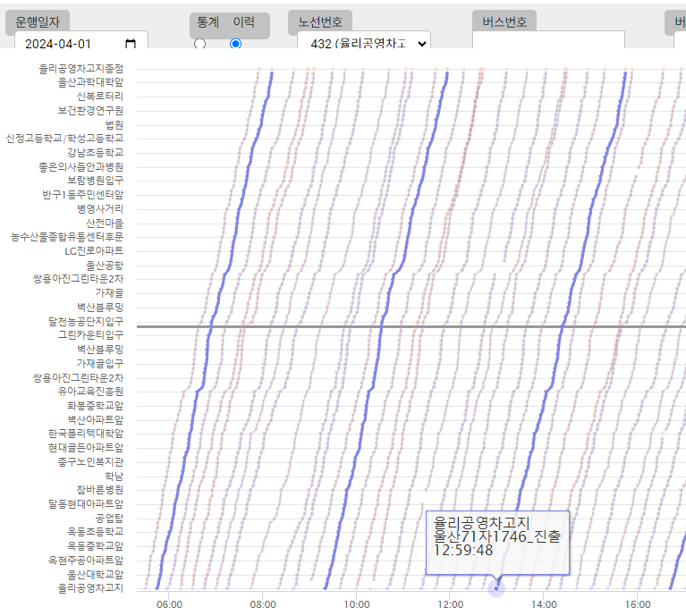Click the 10:00 time axis label
686x616 pixels.
pyautogui.click(x=356, y=605)
